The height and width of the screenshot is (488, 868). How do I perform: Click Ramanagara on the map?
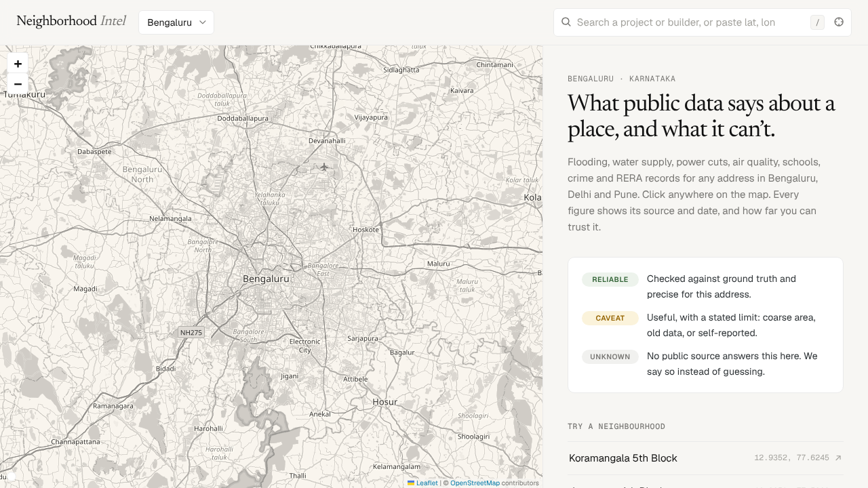113,406
